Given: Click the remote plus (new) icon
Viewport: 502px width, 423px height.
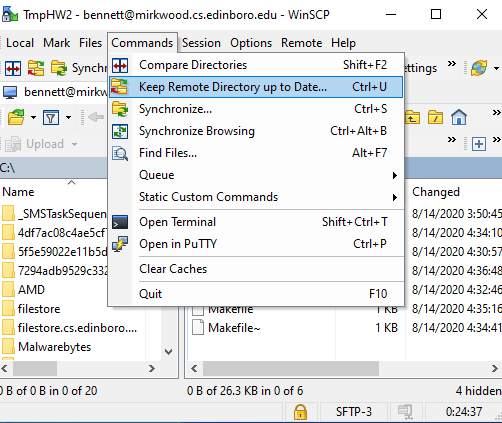Looking at the screenshot, I should 479,144.
